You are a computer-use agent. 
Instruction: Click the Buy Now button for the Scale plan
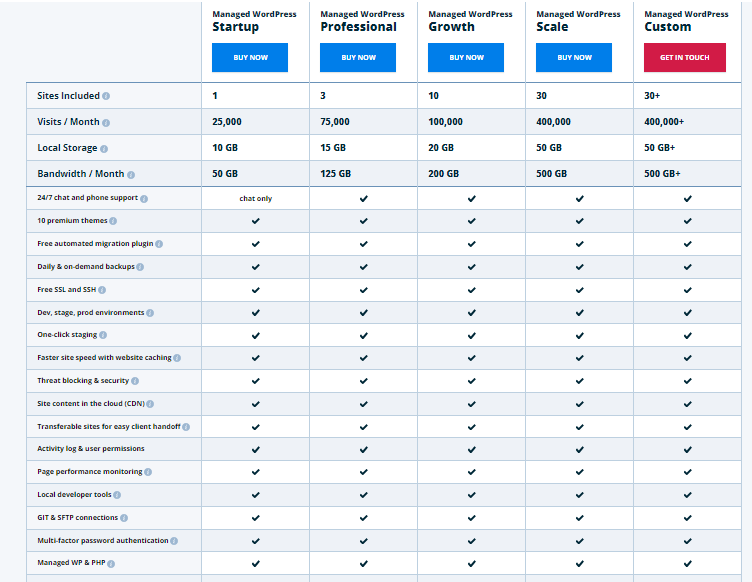pos(574,58)
